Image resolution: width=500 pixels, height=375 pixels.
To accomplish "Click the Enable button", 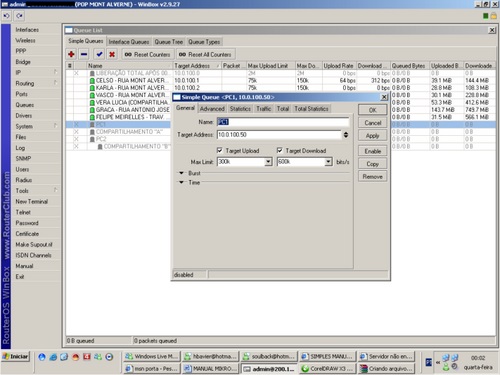I will click(x=373, y=151).
